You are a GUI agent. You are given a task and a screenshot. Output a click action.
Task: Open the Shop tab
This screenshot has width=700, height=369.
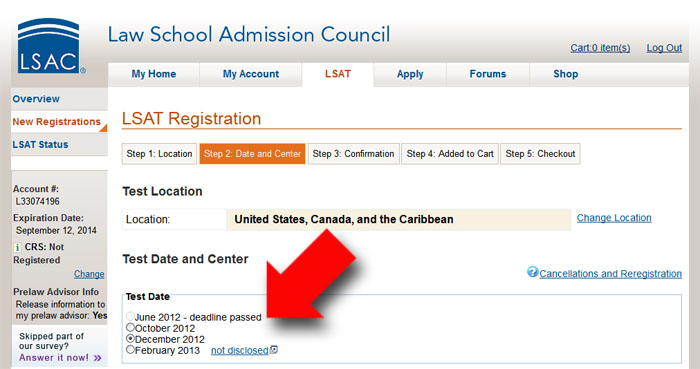[x=566, y=74]
